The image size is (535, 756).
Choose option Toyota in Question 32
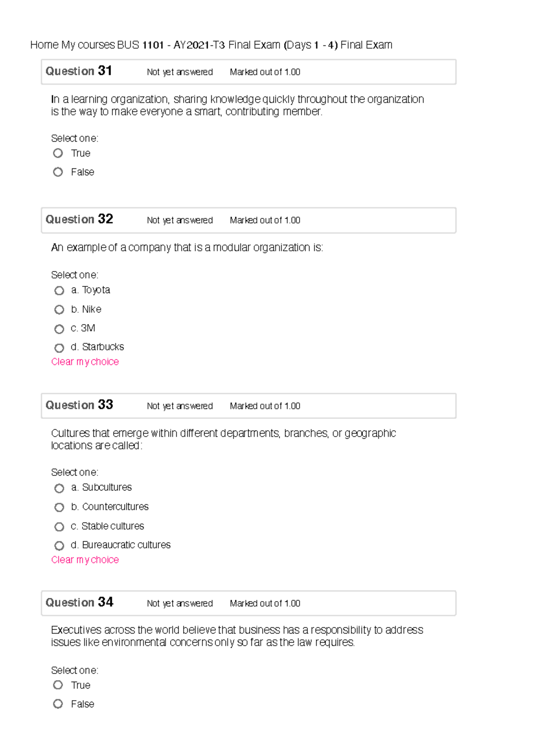59,290
